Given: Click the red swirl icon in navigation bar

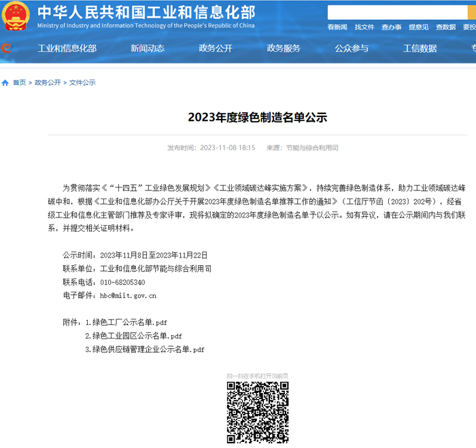Looking at the screenshot, I should [x=6, y=48].
